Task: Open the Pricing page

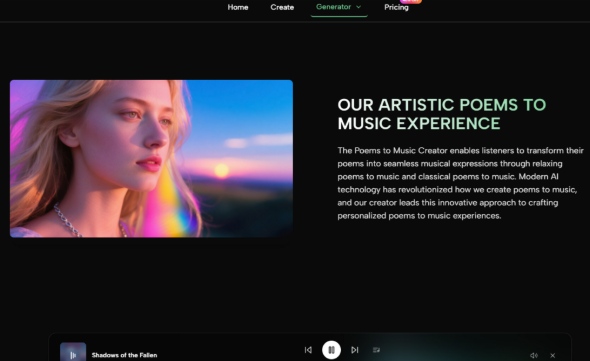Action: tap(396, 7)
